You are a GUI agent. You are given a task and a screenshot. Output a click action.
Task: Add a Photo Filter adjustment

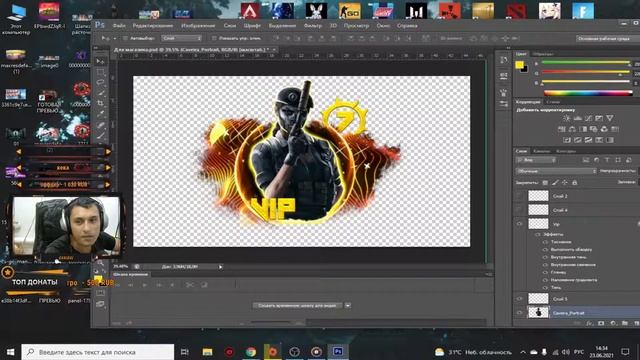[x=593, y=129]
